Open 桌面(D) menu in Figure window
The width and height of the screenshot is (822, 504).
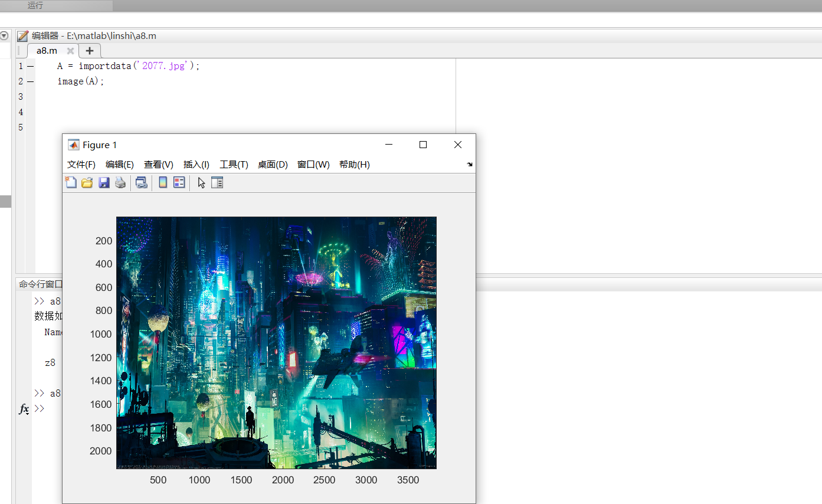coord(273,165)
